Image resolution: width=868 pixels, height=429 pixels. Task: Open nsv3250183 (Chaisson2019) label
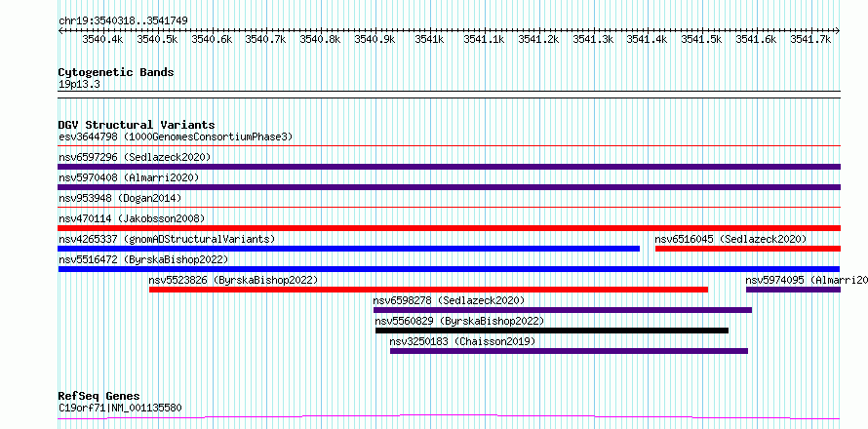point(463,341)
